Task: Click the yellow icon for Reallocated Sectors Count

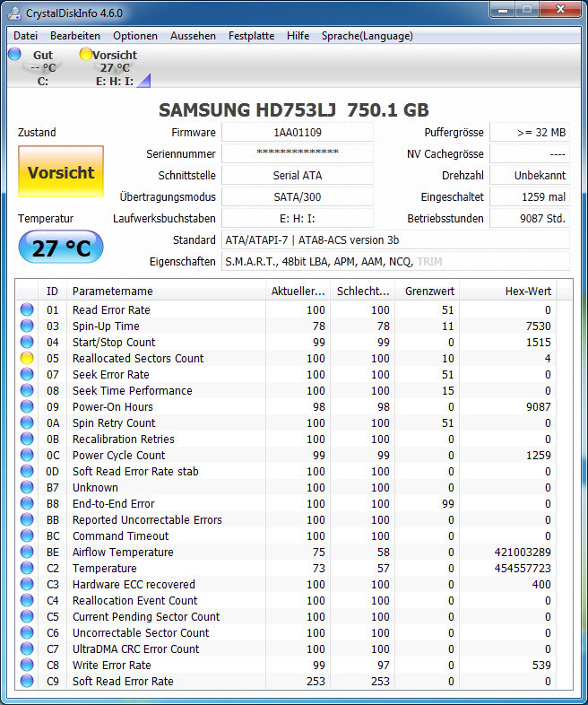Action: 27,358
